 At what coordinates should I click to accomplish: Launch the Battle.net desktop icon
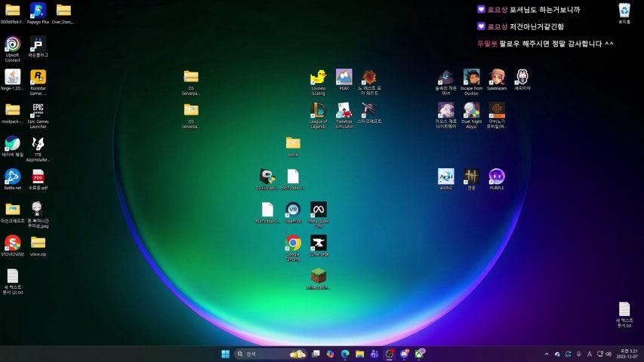pos(12,176)
